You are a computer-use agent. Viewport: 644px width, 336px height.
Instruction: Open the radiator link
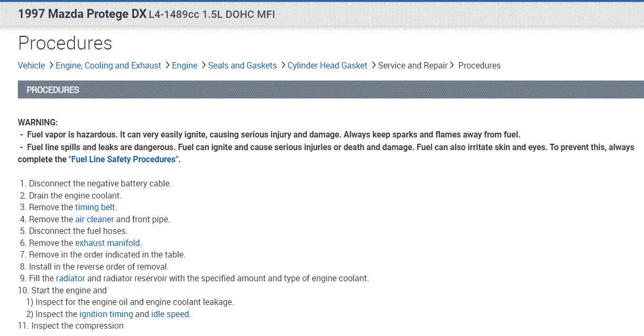(71, 278)
